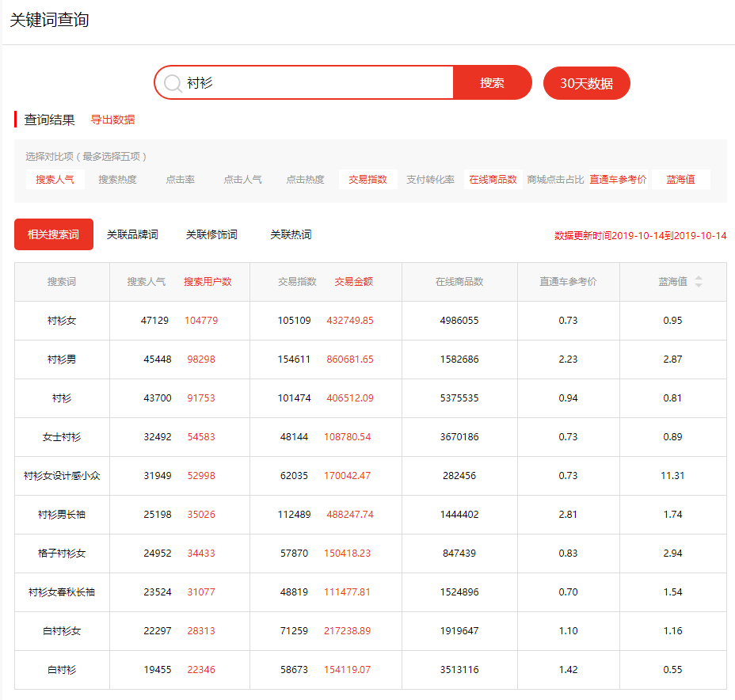Click the 交易指数 column header

tap(297, 282)
